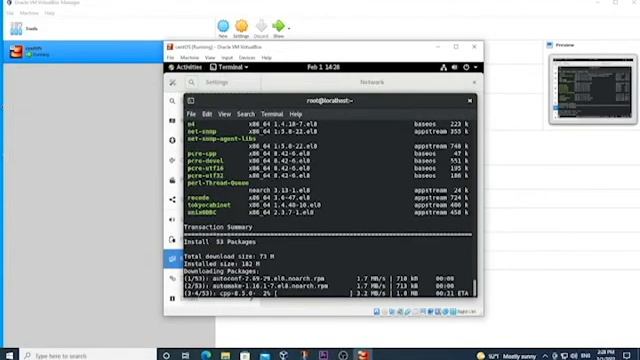Select the running centOS VM in list
640x360 pixels.
tap(83, 51)
